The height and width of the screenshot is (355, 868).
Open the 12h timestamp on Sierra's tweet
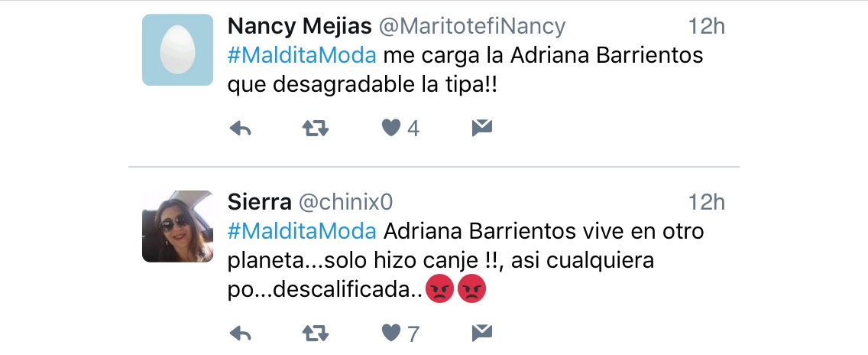click(705, 202)
